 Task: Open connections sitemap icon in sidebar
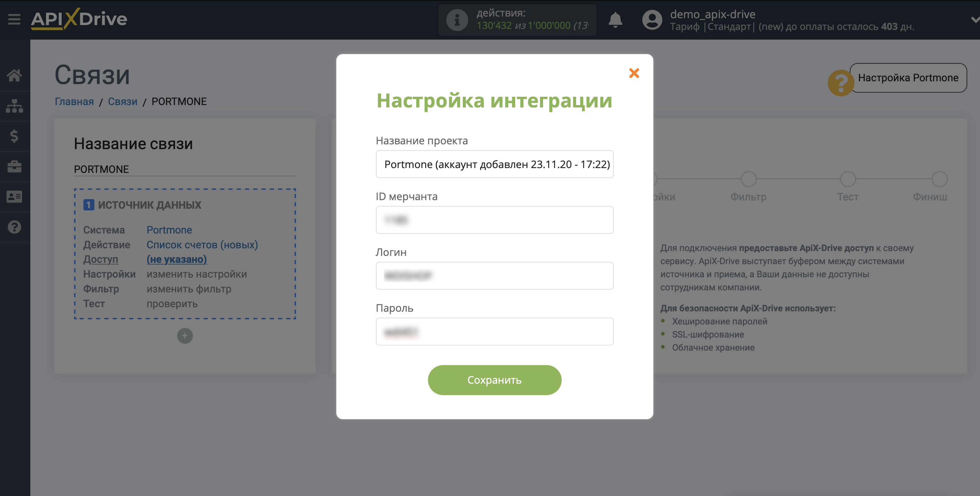click(14, 106)
